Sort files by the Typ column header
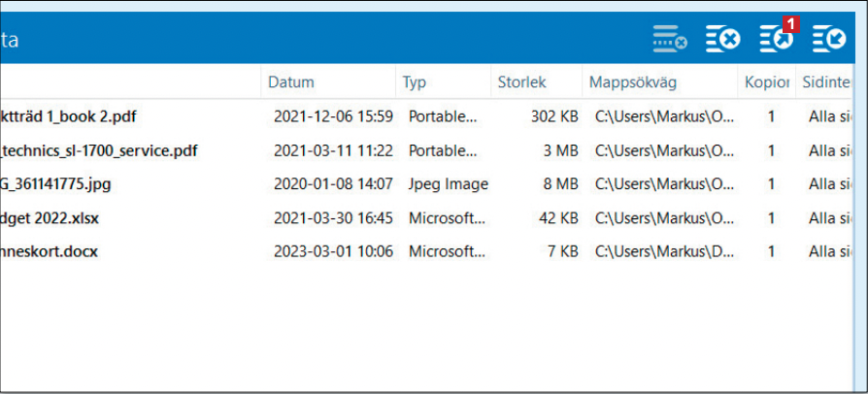The width and height of the screenshot is (868, 394). pos(415,82)
